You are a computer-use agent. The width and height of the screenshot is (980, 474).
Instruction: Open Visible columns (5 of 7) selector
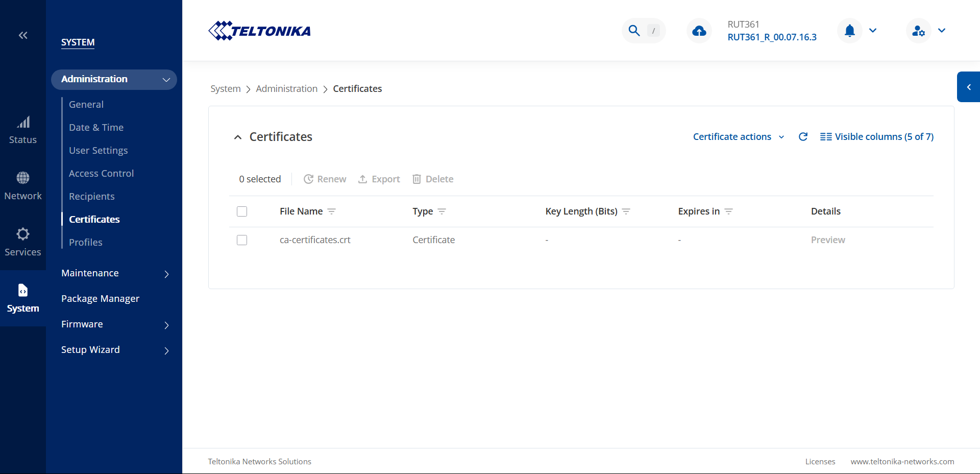coord(876,137)
